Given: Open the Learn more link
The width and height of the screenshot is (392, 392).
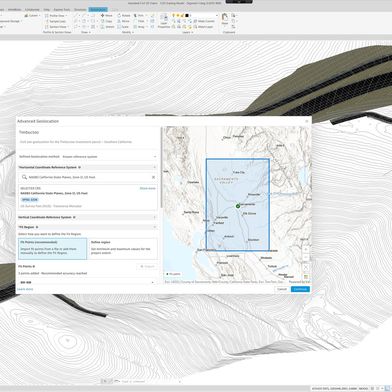Looking at the screenshot, I should click(x=25, y=289).
